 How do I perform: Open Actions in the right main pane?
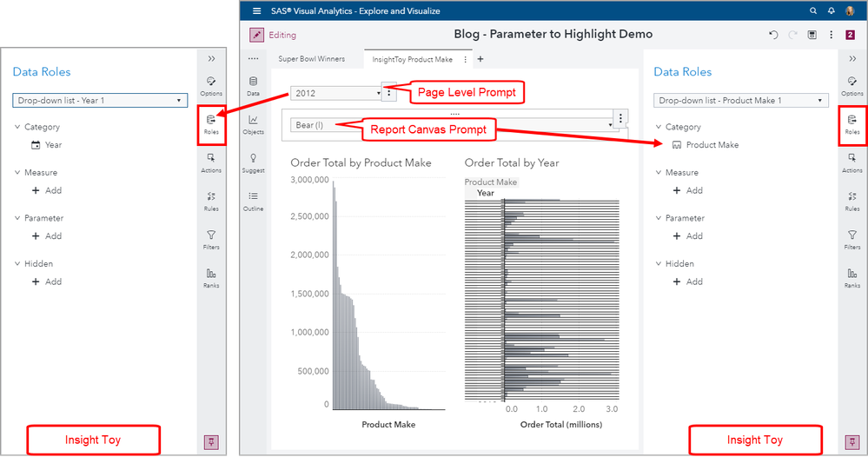tap(852, 163)
